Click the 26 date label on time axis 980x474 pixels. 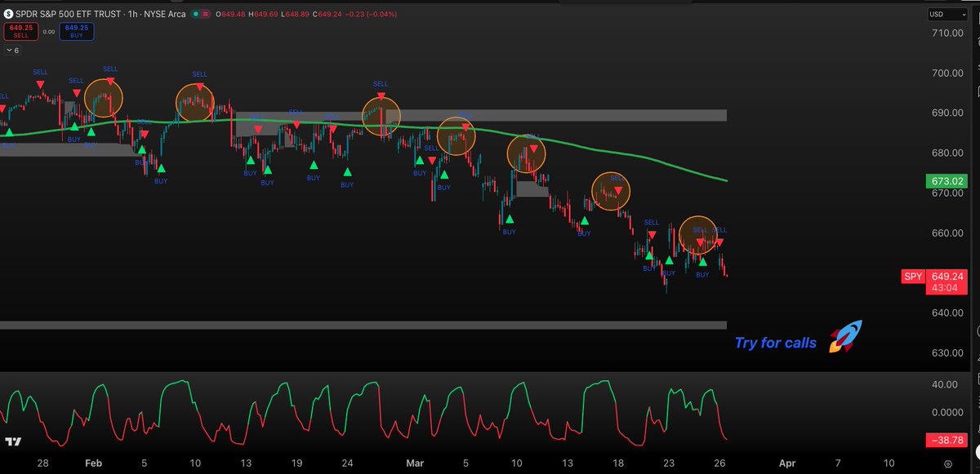tap(719, 463)
